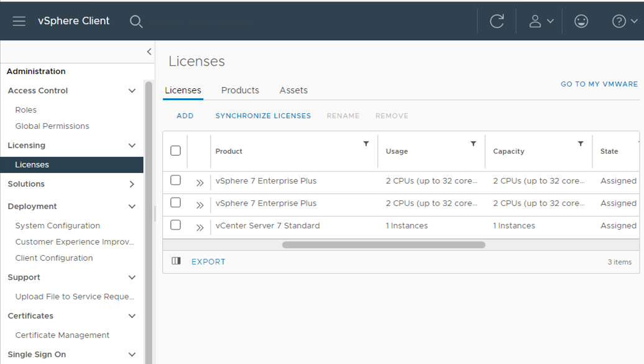The height and width of the screenshot is (364, 644).
Task: Click the refresh icon in header
Action: (497, 21)
